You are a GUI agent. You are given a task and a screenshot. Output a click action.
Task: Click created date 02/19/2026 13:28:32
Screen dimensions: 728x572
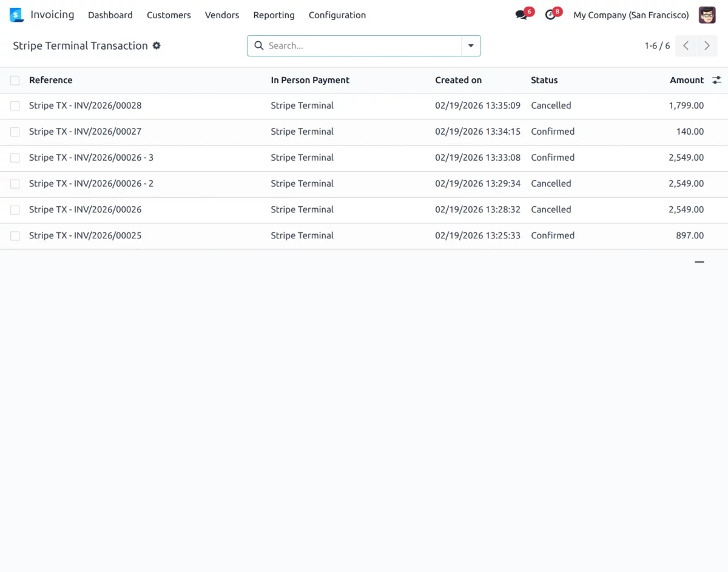coord(477,210)
